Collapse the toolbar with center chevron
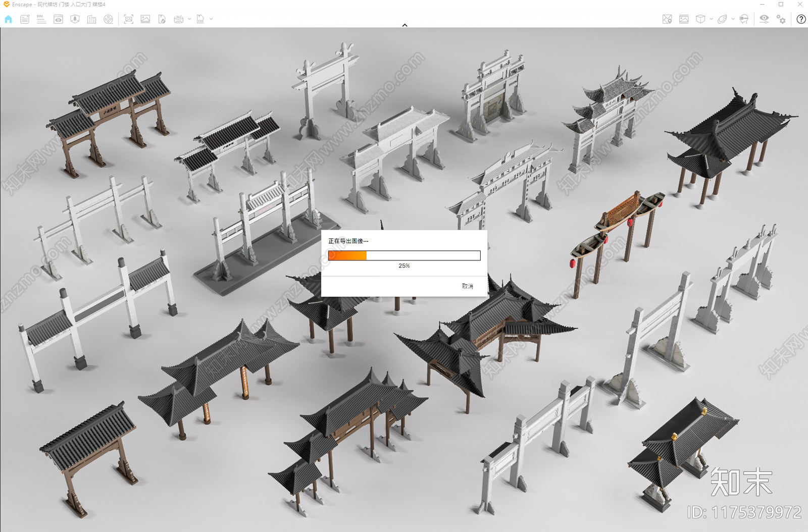Image resolution: width=808 pixels, height=532 pixels. [x=405, y=25]
